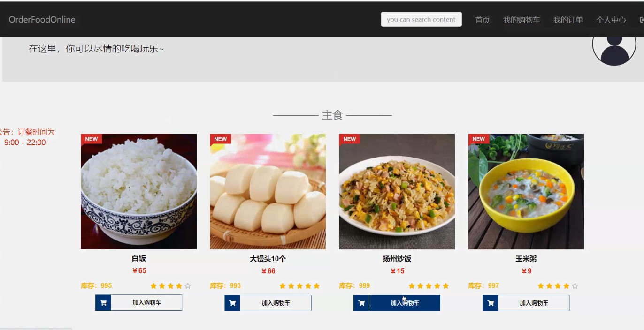Focus the search content input field
Screen dimensions: 644x330
click(x=421, y=19)
